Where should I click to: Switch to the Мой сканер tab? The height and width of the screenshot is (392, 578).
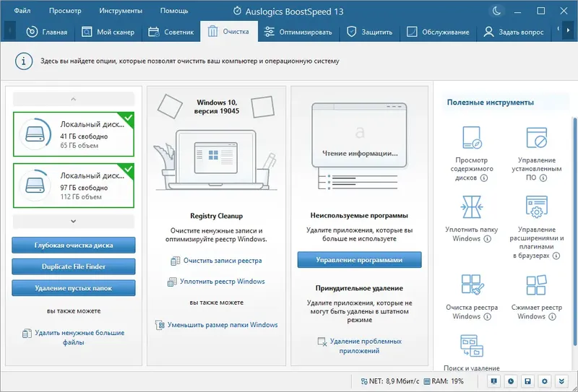point(108,32)
